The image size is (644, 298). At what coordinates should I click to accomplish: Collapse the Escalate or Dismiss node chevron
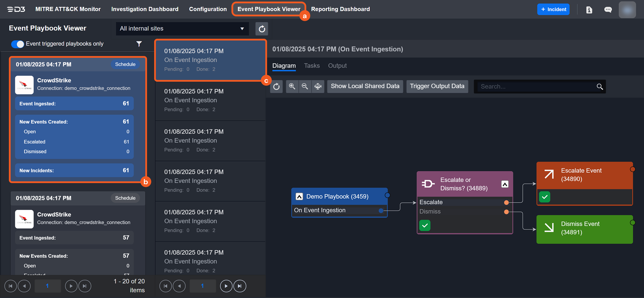[504, 184]
